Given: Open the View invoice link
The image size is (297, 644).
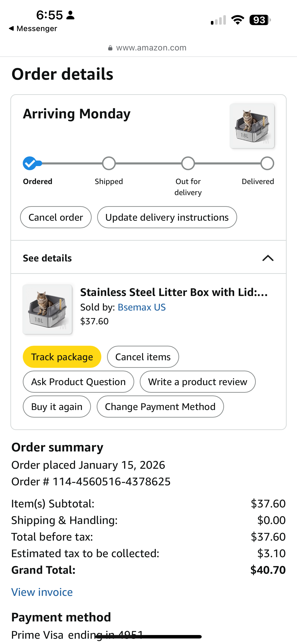Looking at the screenshot, I should [42, 592].
